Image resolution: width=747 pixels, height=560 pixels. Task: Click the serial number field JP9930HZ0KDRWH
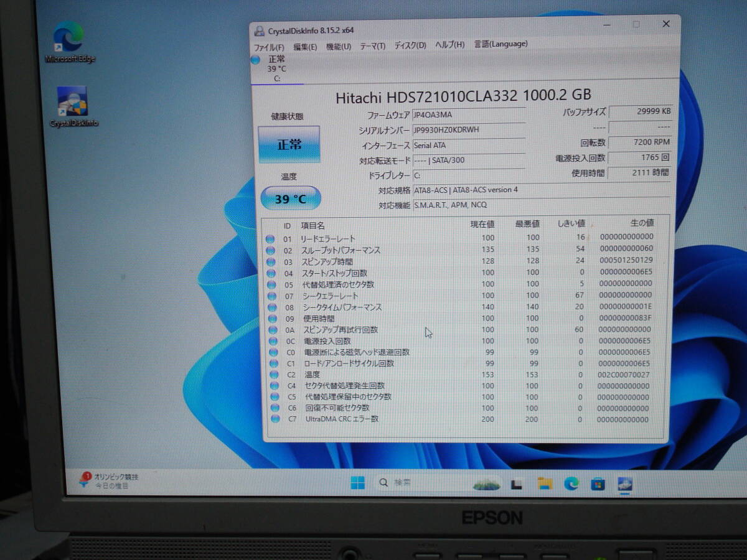(468, 130)
